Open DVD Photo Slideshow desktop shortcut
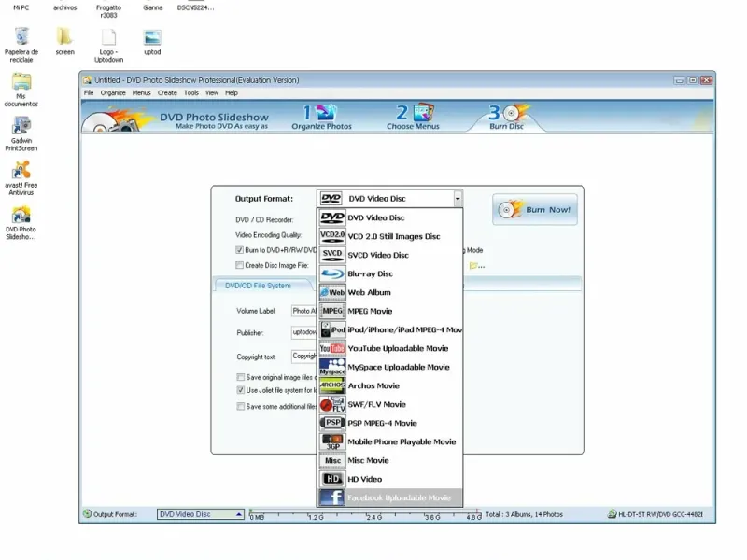This screenshot has height=560, width=747. tap(21, 215)
